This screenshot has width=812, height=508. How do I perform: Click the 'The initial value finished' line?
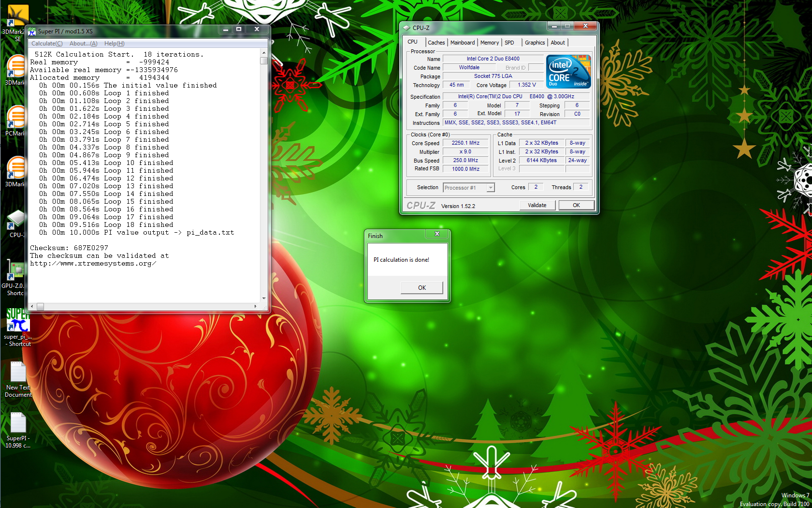(128, 86)
